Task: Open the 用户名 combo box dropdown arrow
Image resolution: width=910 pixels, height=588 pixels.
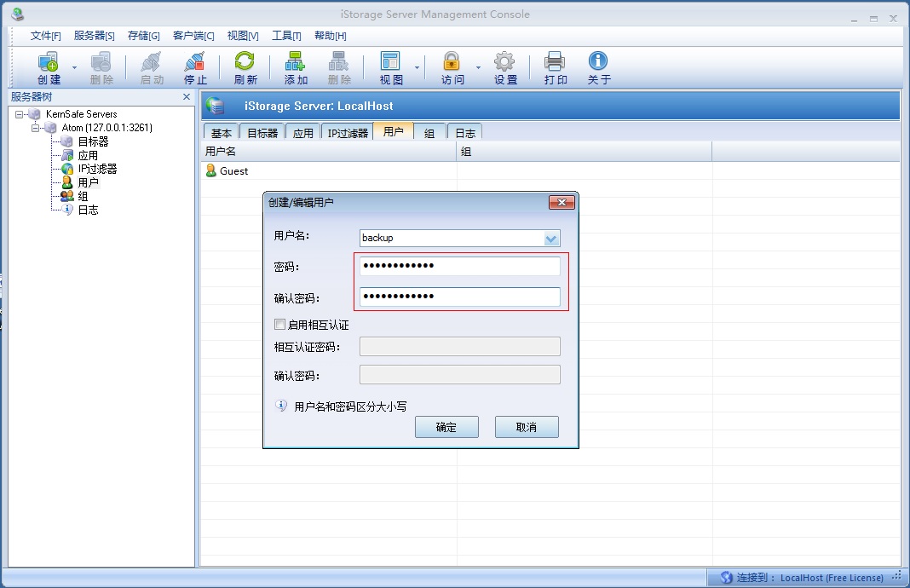Action: point(551,238)
